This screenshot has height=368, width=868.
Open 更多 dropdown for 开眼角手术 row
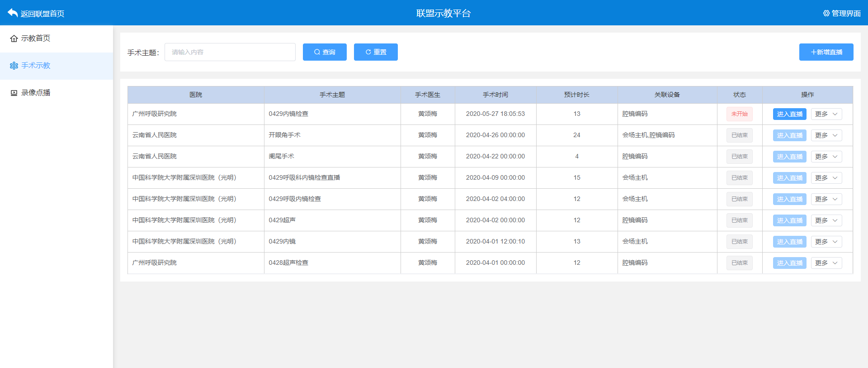click(x=826, y=135)
